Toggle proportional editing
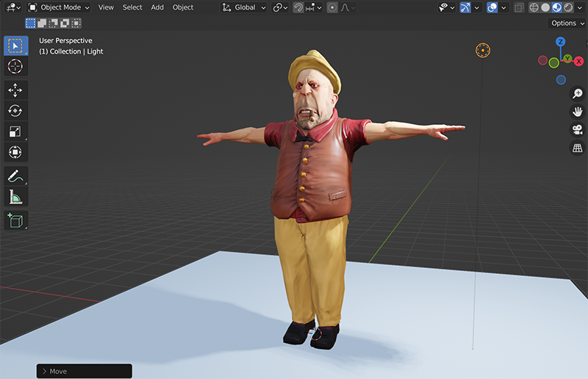This screenshot has width=588, height=379. pyautogui.click(x=332, y=7)
